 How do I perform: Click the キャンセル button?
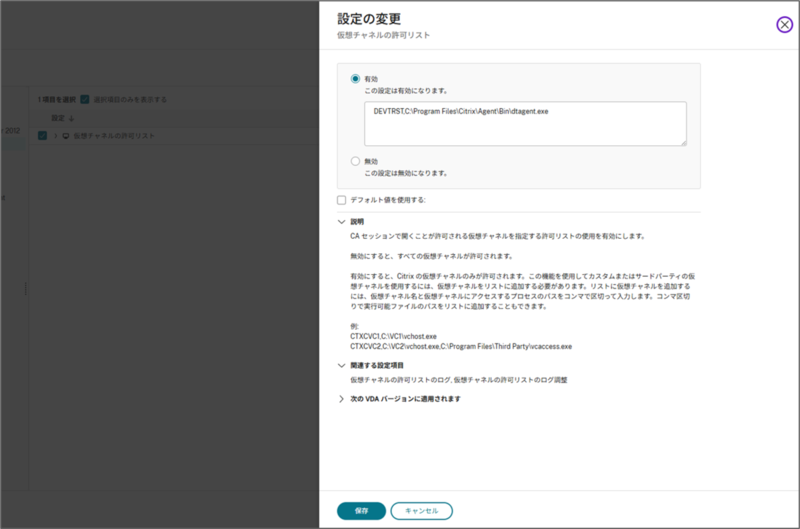[x=421, y=511]
